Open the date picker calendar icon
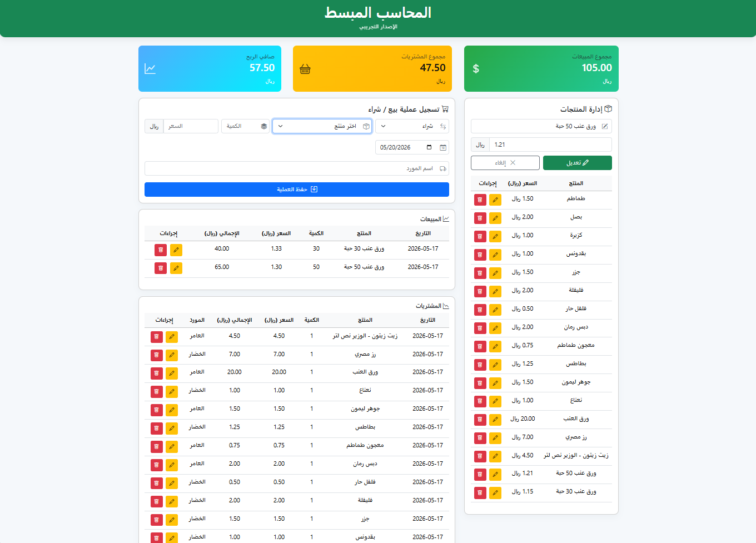 [x=429, y=147]
